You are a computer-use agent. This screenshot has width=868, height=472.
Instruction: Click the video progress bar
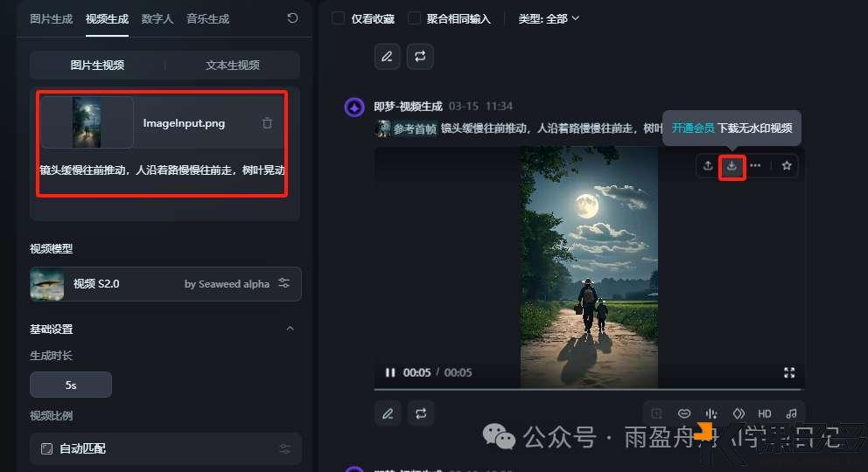pos(589,389)
